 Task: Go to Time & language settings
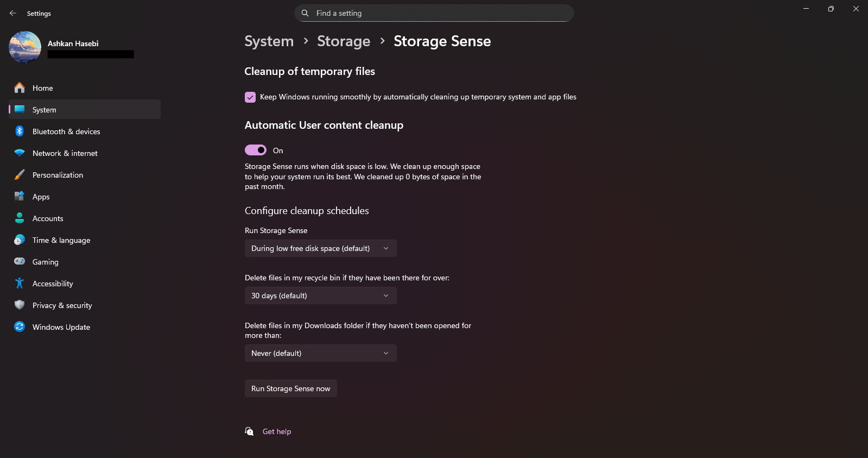[x=61, y=240]
